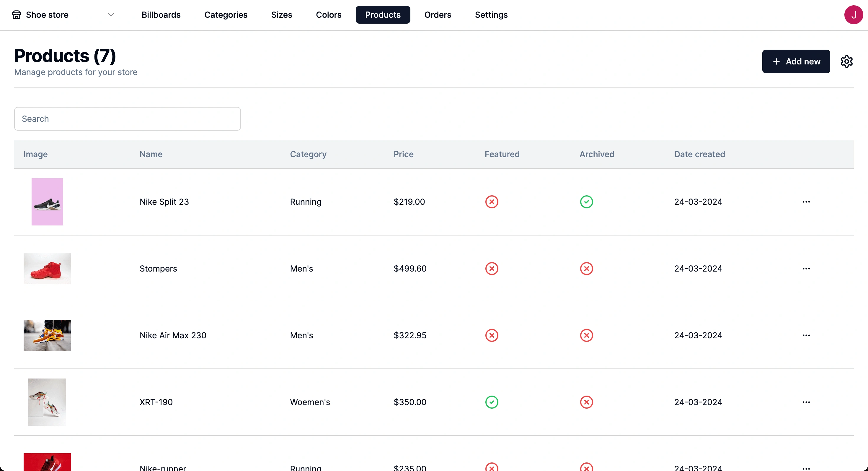The width and height of the screenshot is (868, 471).
Task: Click the $499.60 price cell
Action: 410,268
